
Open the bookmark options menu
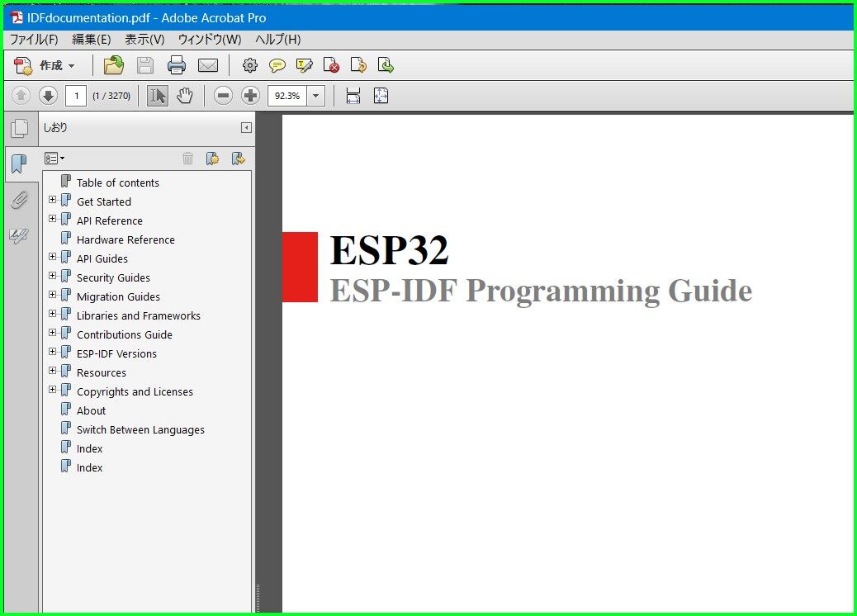(54, 158)
